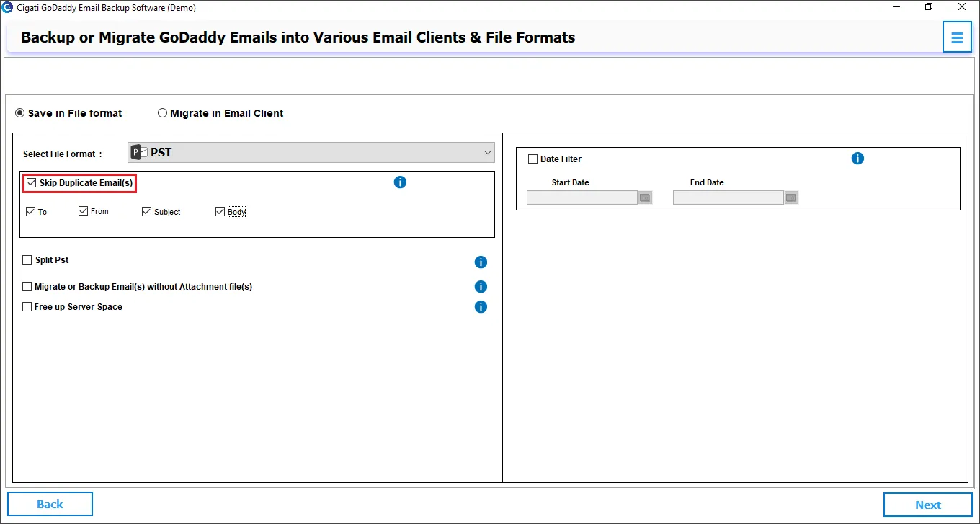980x524 pixels.
Task: Click the Start Date label
Action: (x=571, y=182)
